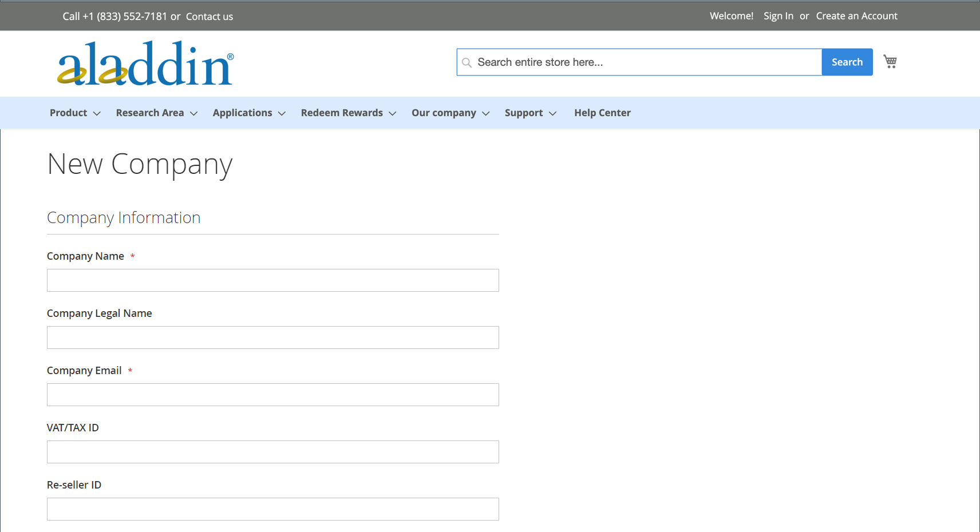Open the Contact us link

point(210,17)
